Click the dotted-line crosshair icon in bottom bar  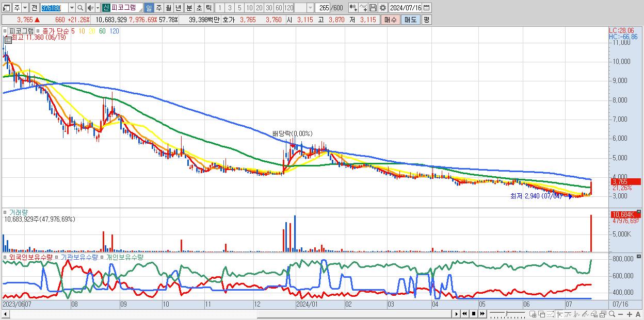[x=550, y=314]
